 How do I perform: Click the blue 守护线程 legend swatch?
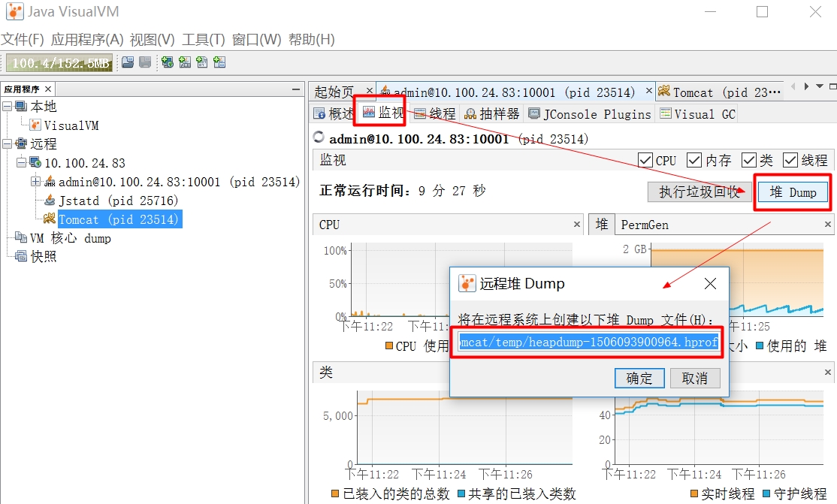coord(766,493)
